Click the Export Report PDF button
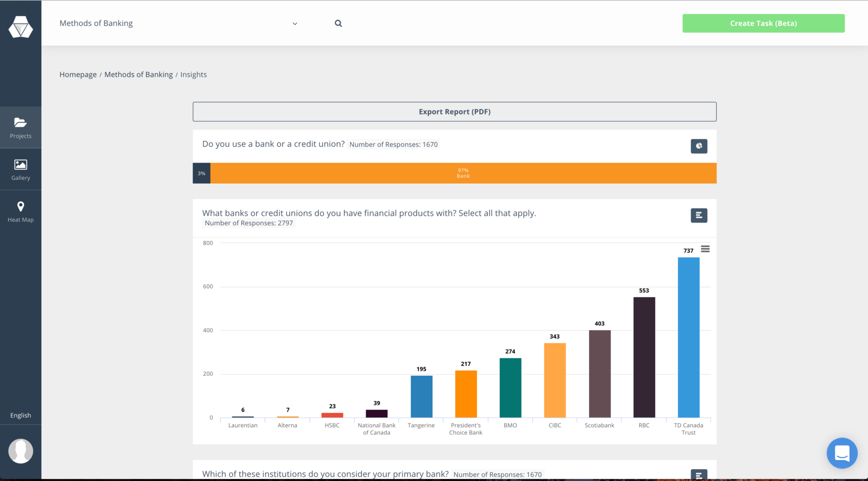The image size is (868, 481). pyautogui.click(x=455, y=111)
